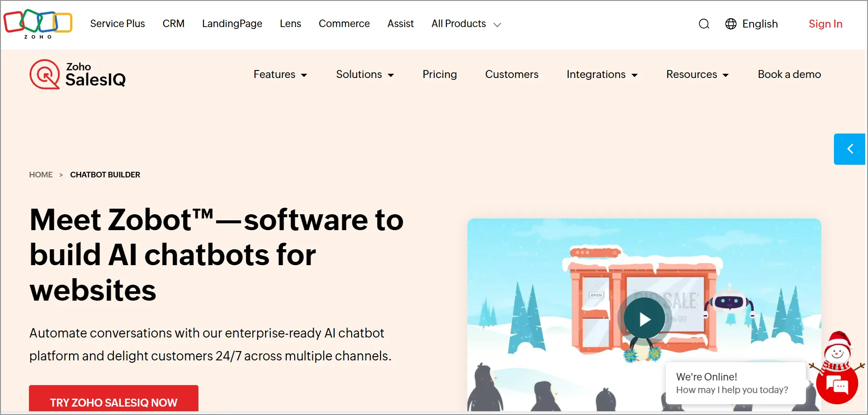Click Book a demo
This screenshot has width=868, height=415.
[790, 74]
